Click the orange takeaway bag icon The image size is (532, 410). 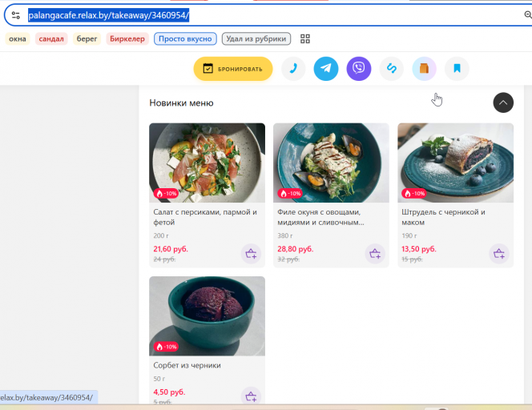pos(424,69)
